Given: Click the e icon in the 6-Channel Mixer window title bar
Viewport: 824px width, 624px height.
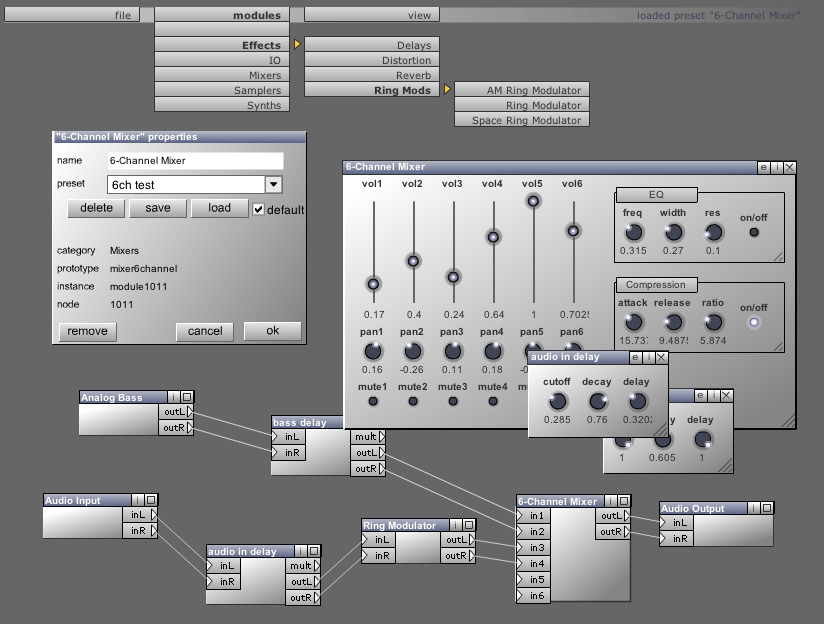Looking at the screenshot, I should tap(764, 167).
